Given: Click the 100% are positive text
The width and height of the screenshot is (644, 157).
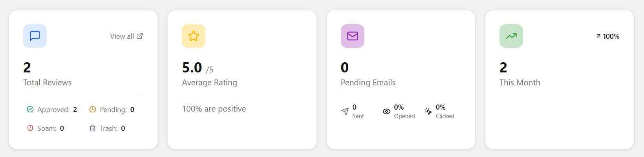Looking at the screenshot, I should click(214, 109).
